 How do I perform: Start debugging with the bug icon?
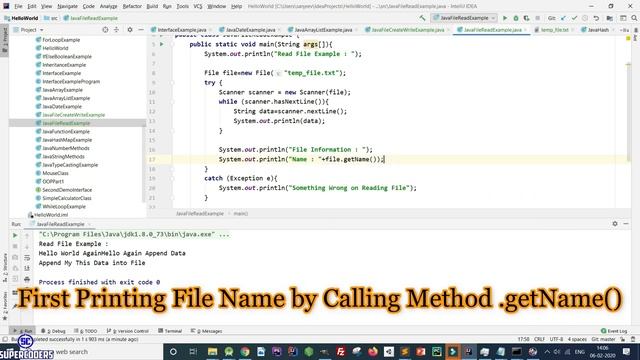pyautogui.click(x=516, y=18)
